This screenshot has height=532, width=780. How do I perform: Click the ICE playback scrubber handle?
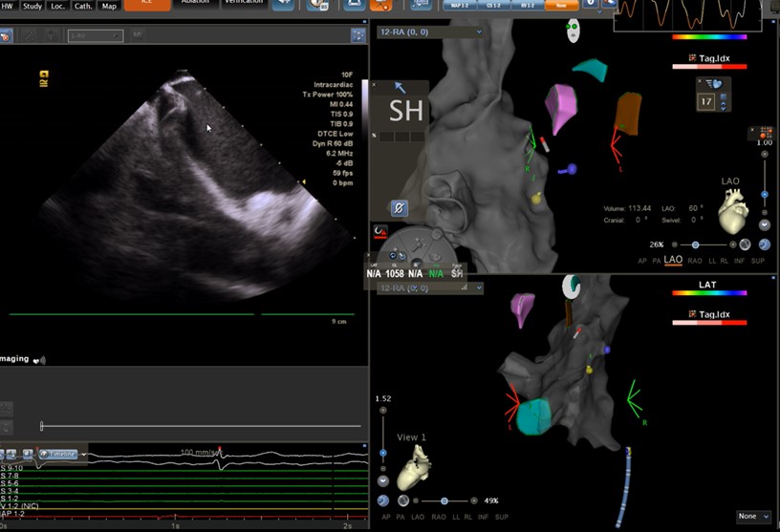click(x=42, y=426)
